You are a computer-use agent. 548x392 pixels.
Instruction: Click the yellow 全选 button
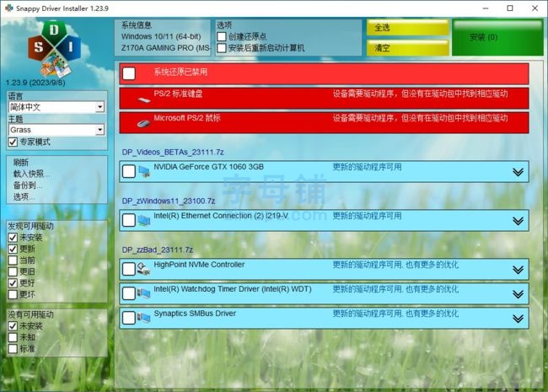407,27
